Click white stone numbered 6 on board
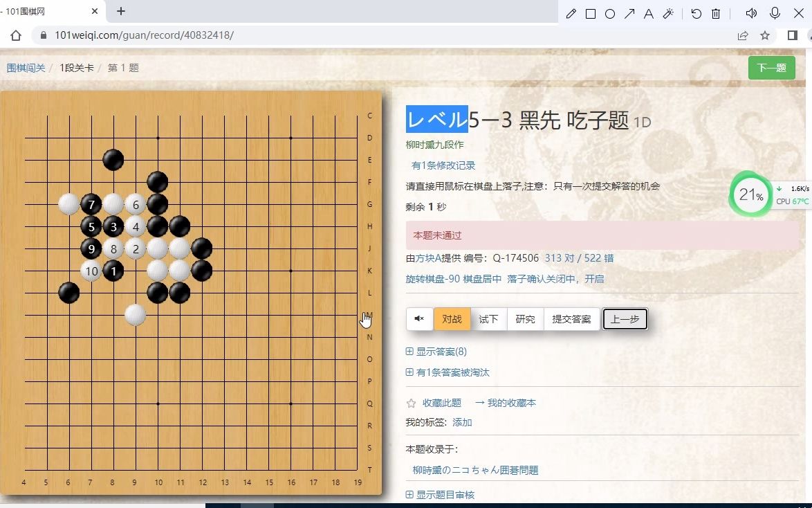812x508 pixels. [x=136, y=204]
